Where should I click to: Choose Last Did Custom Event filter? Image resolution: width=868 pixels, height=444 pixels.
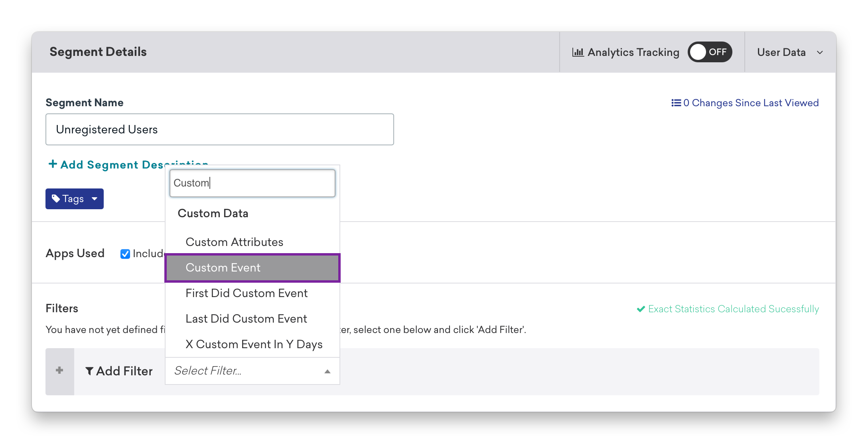pyautogui.click(x=253, y=319)
